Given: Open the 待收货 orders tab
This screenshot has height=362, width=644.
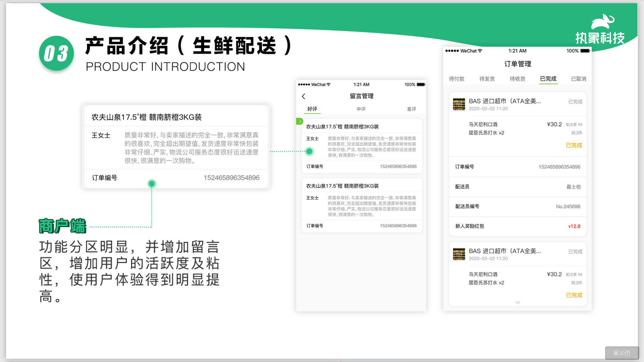Looking at the screenshot, I should (x=517, y=79).
